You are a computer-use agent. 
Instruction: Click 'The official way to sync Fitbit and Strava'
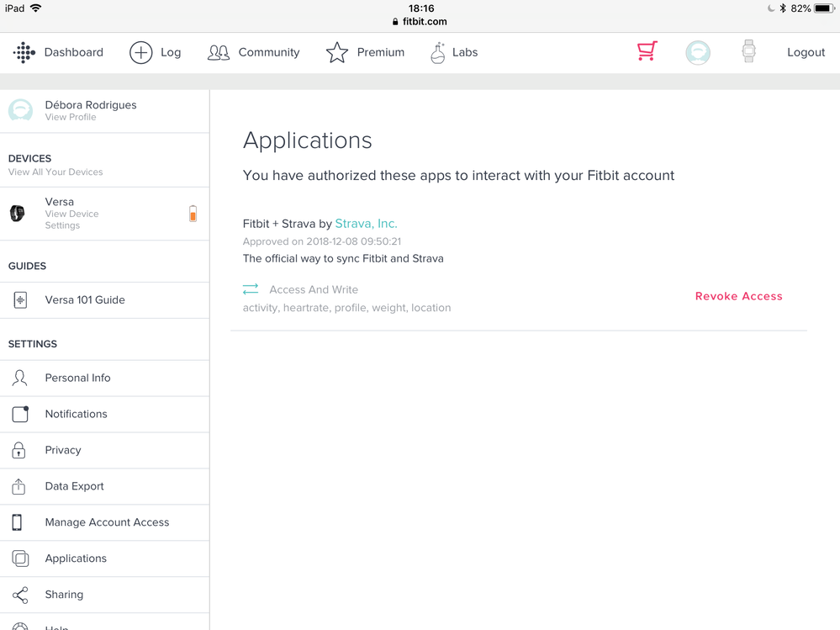[x=343, y=259]
